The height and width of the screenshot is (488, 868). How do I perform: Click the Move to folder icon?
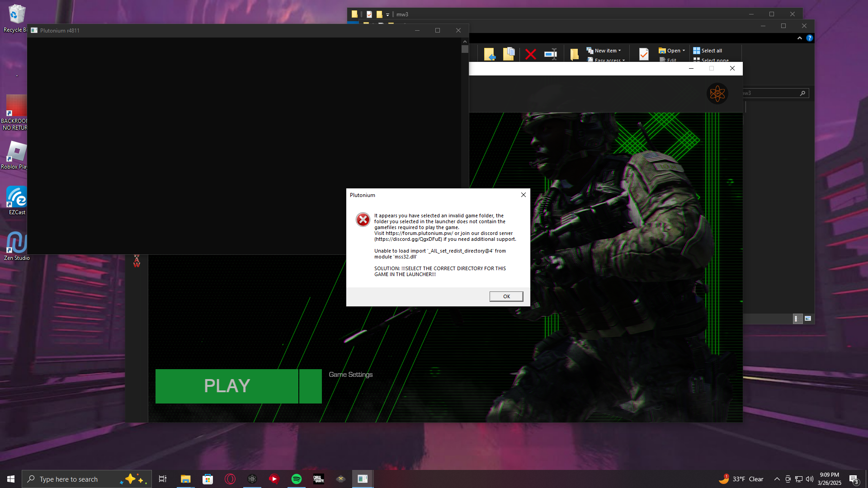click(x=490, y=54)
